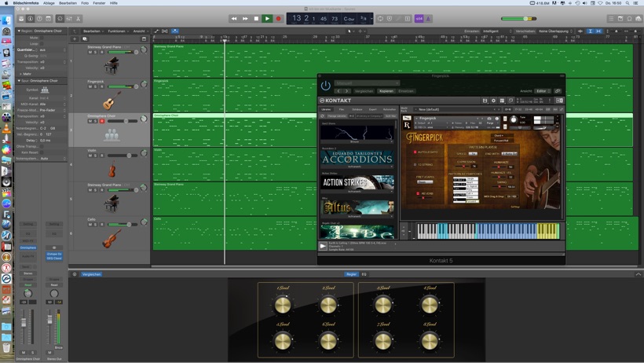644x363 pixels.
Task: Open the Bearbeiten dropdown in tracks area
Action: (x=93, y=31)
